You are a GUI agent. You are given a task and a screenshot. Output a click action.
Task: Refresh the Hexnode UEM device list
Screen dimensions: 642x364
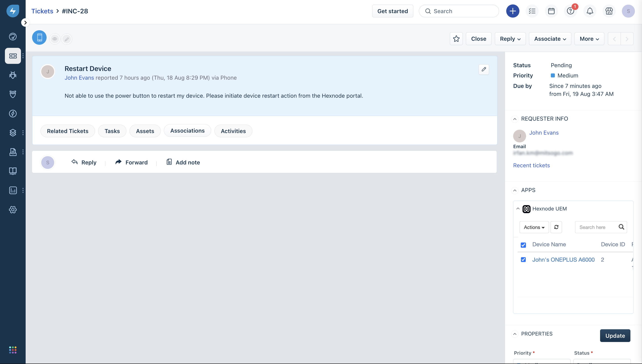(x=556, y=227)
